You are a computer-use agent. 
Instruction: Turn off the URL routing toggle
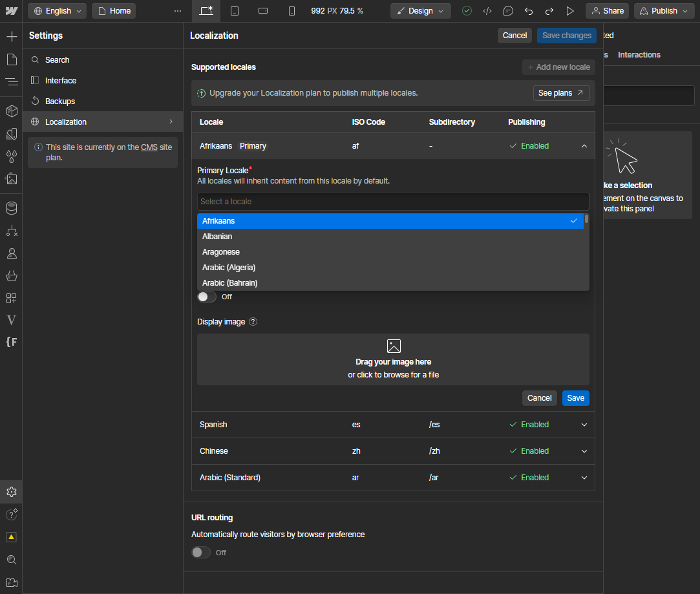(201, 553)
